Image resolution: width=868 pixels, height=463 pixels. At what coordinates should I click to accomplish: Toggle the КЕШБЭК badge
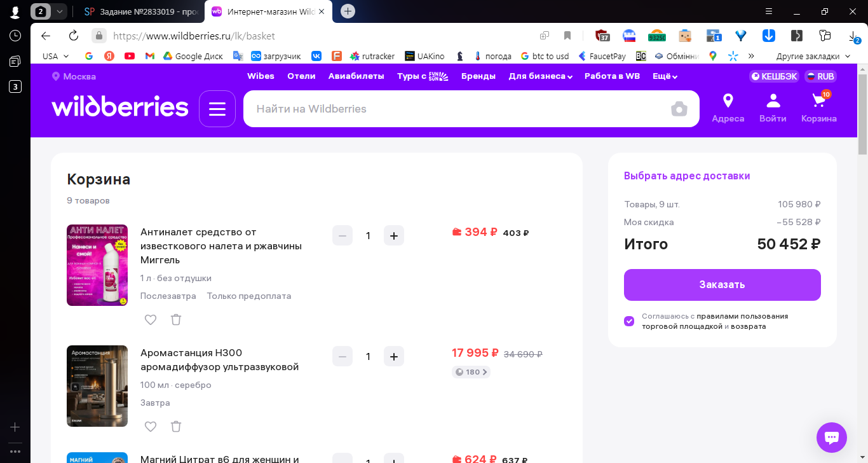[774, 76]
